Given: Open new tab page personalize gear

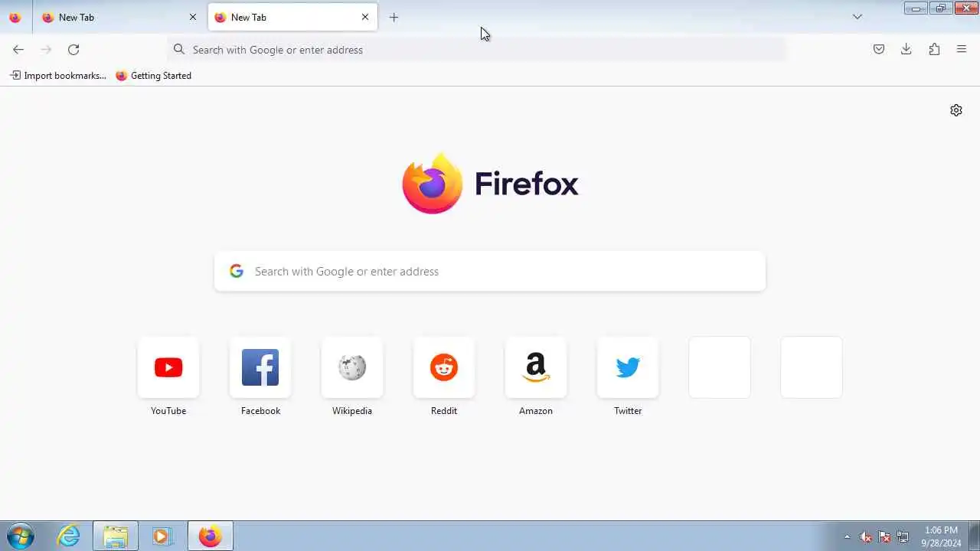Looking at the screenshot, I should (x=956, y=110).
